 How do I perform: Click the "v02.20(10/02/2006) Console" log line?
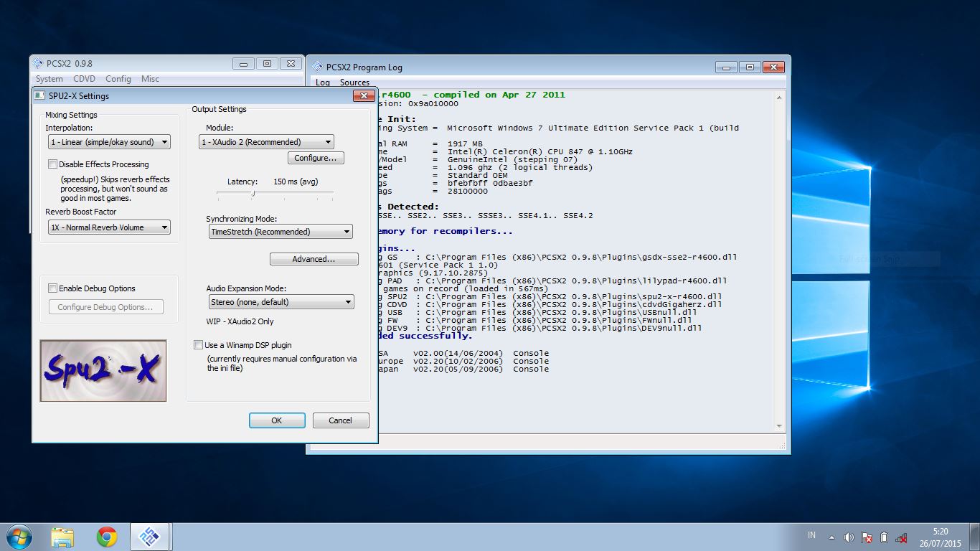(481, 362)
